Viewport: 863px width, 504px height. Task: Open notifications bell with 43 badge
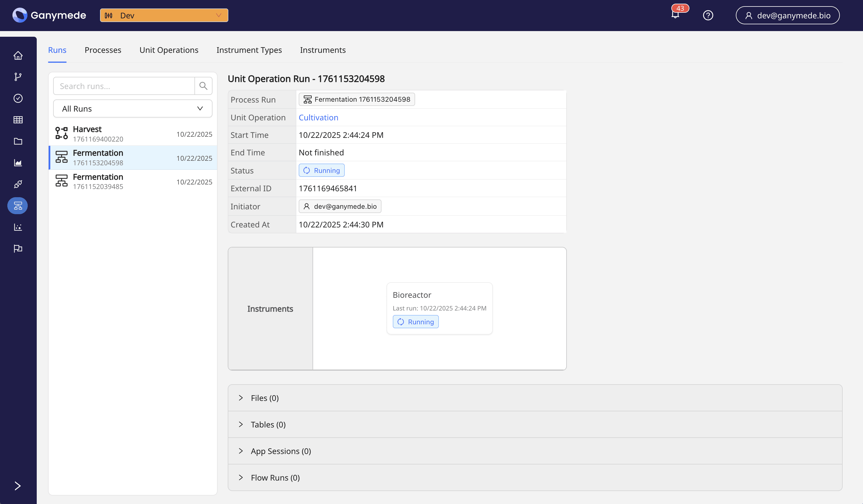(675, 15)
